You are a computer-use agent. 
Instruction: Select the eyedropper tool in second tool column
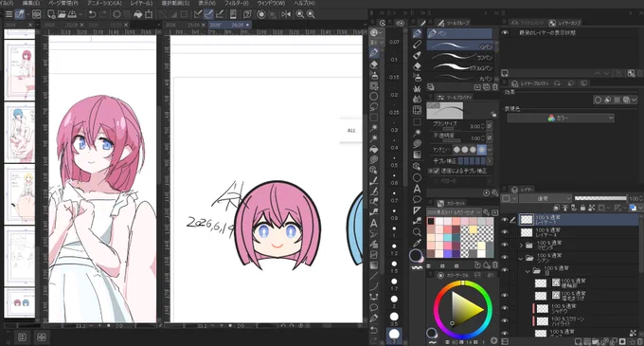(418, 244)
